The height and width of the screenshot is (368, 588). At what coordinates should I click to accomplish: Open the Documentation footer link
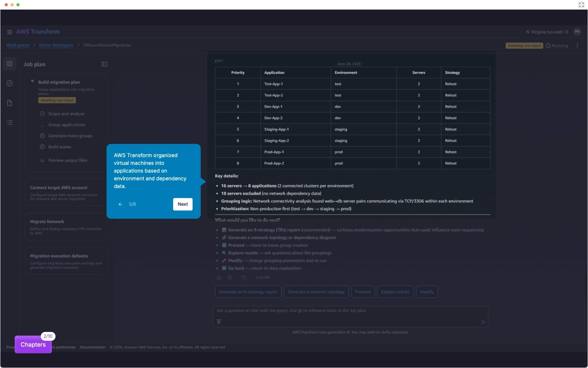pyautogui.click(x=93, y=347)
